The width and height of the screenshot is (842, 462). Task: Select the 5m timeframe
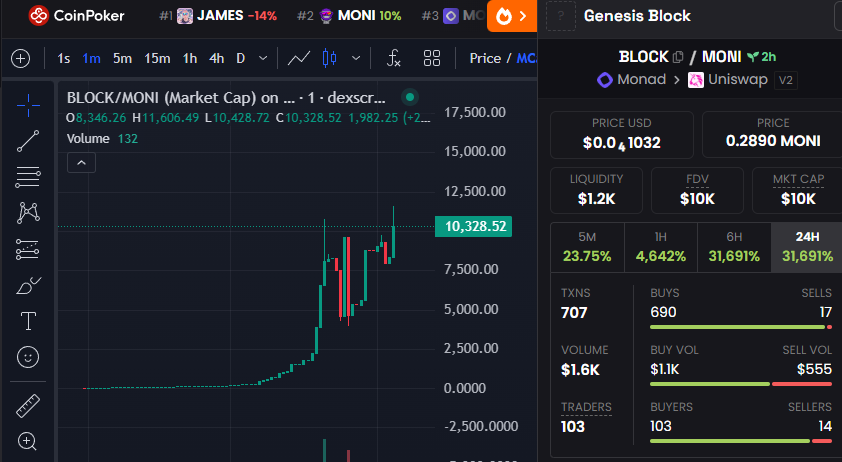coord(122,59)
